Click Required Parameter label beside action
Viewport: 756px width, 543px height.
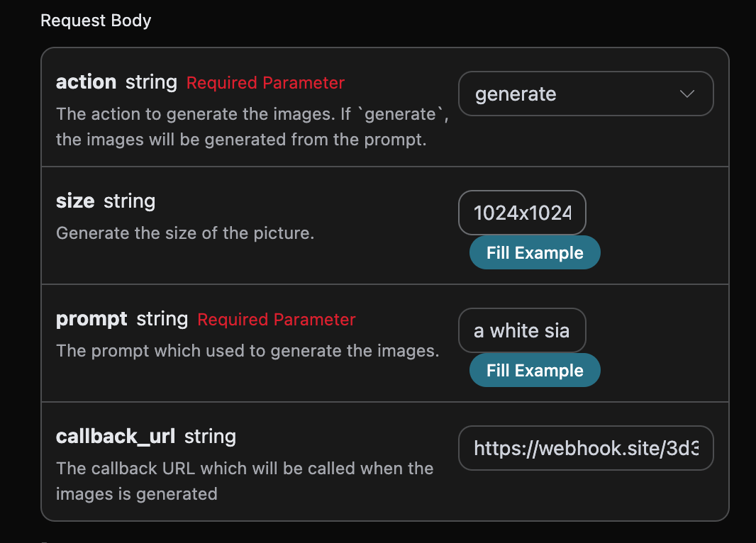pos(265,83)
